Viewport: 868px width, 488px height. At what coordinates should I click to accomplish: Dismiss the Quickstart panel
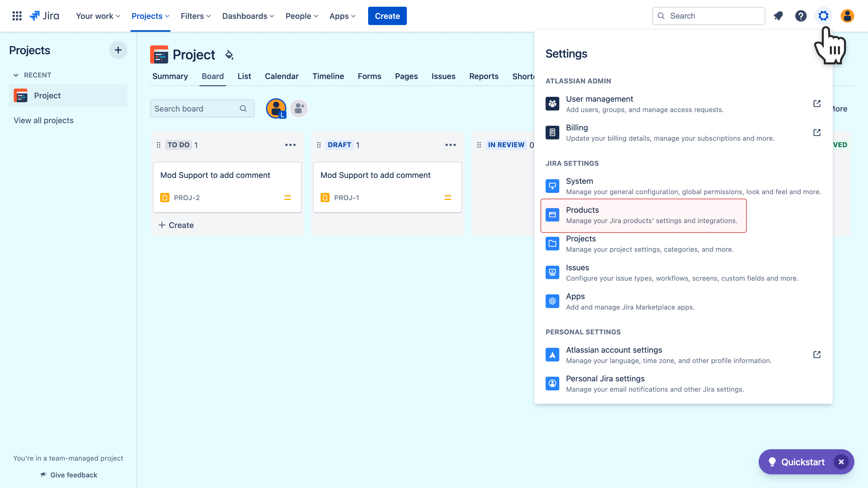[x=841, y=462]
